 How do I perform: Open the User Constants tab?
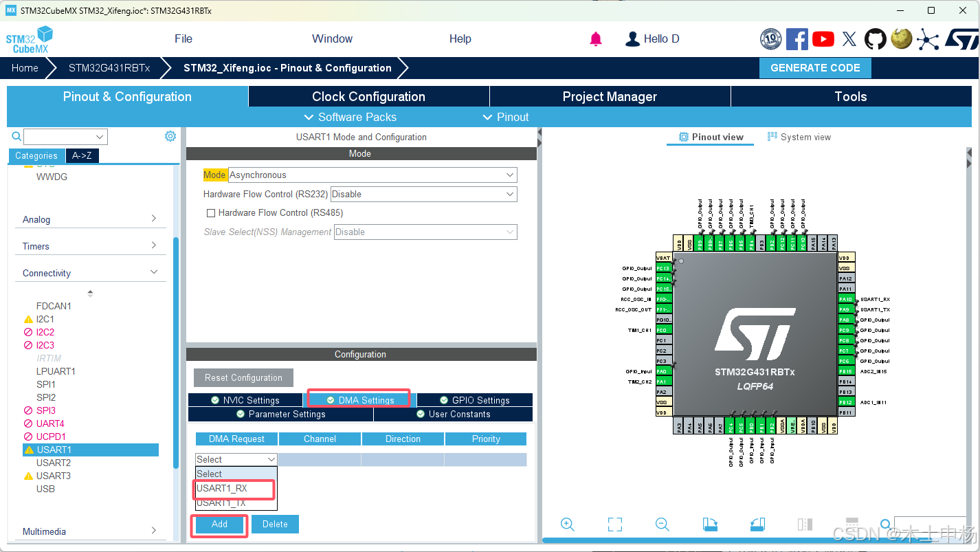point(454,414)
